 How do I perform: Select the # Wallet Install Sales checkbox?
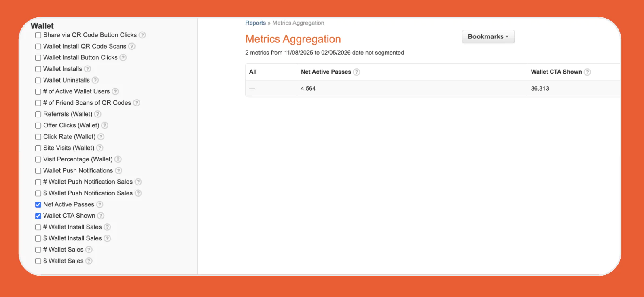[x=38, y=227]
